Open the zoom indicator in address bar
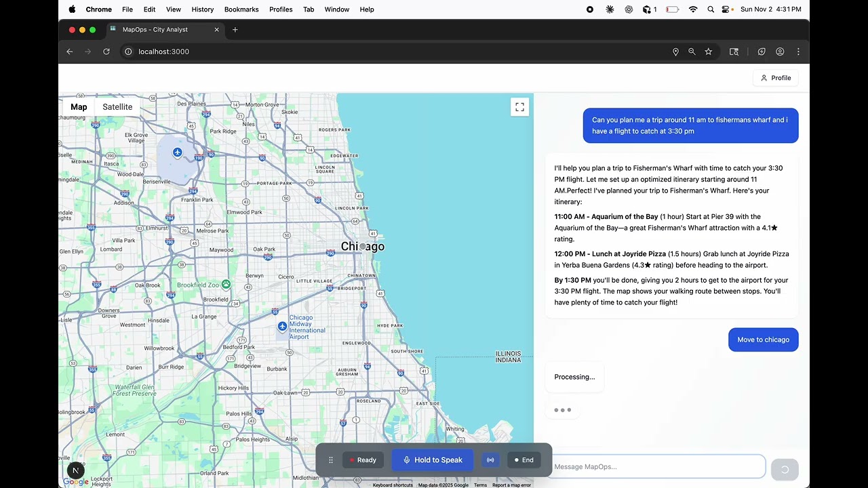 [x=692, y=52]
